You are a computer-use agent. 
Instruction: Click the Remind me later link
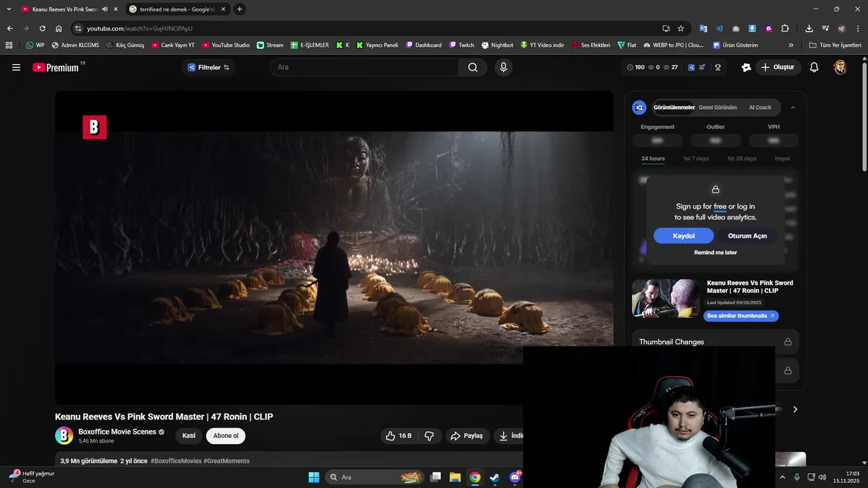(x=715, y=252)
